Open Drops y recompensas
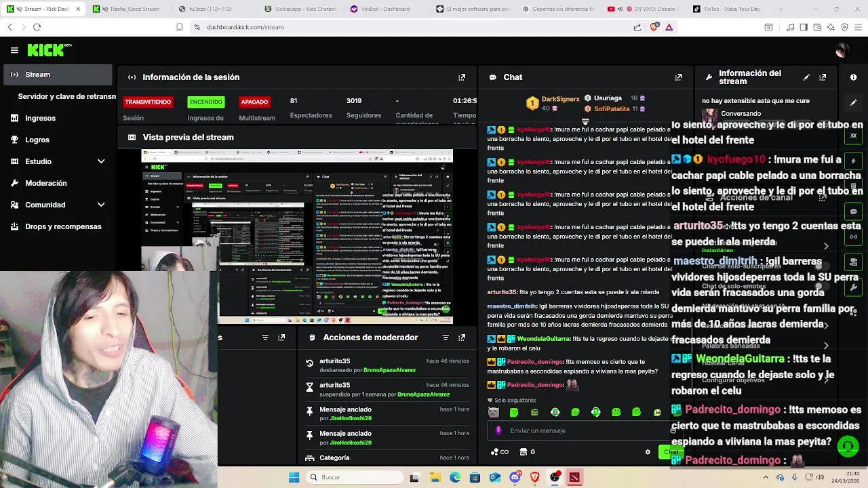The image size is (868, 488). [58, 226]
